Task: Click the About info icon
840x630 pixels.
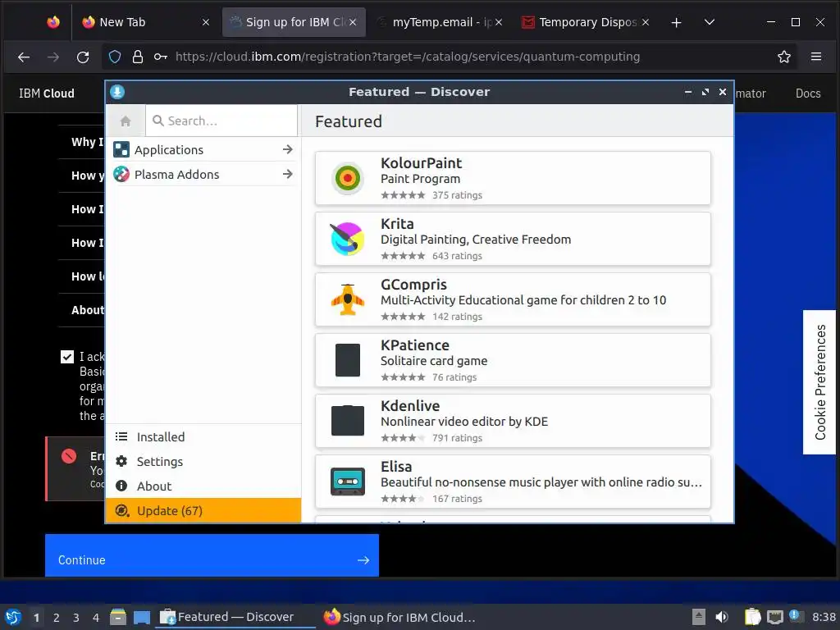Action: [x=121, y=486]
